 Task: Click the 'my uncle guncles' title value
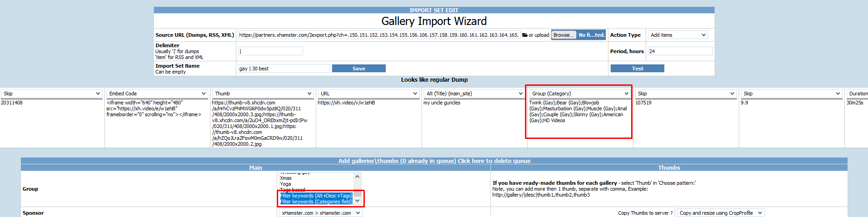(442, 103)
